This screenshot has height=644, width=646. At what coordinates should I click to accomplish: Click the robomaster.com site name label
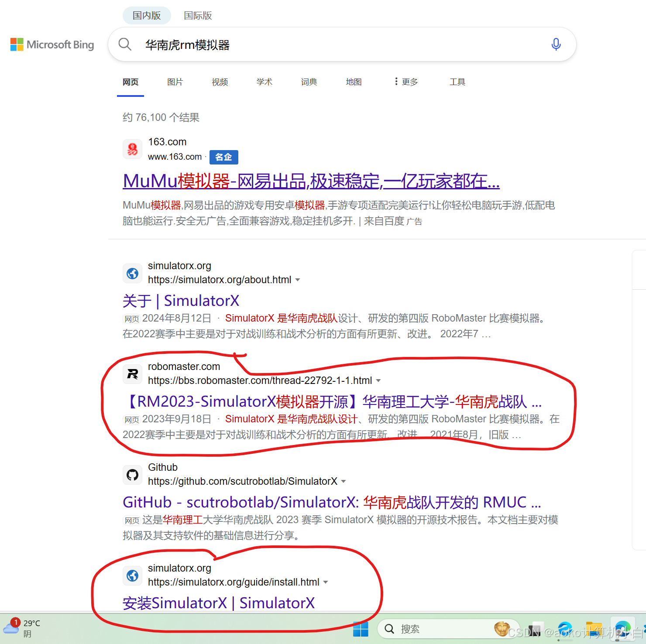click(x=184, y=367)
